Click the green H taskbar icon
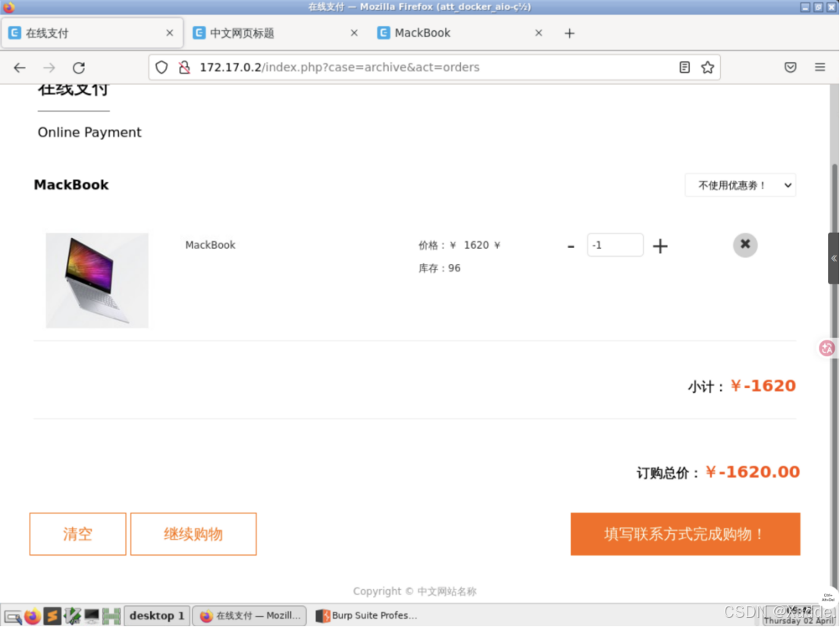840x627 pixels. point(111,616)
